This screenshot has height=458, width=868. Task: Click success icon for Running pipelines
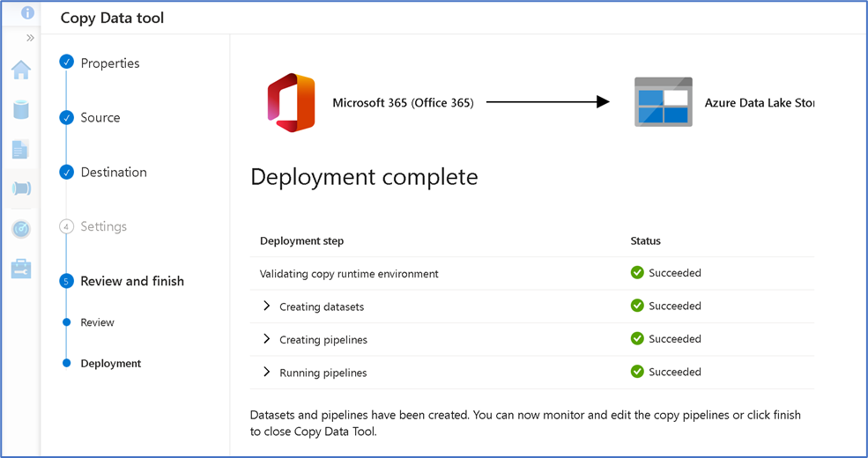(637, 372)
